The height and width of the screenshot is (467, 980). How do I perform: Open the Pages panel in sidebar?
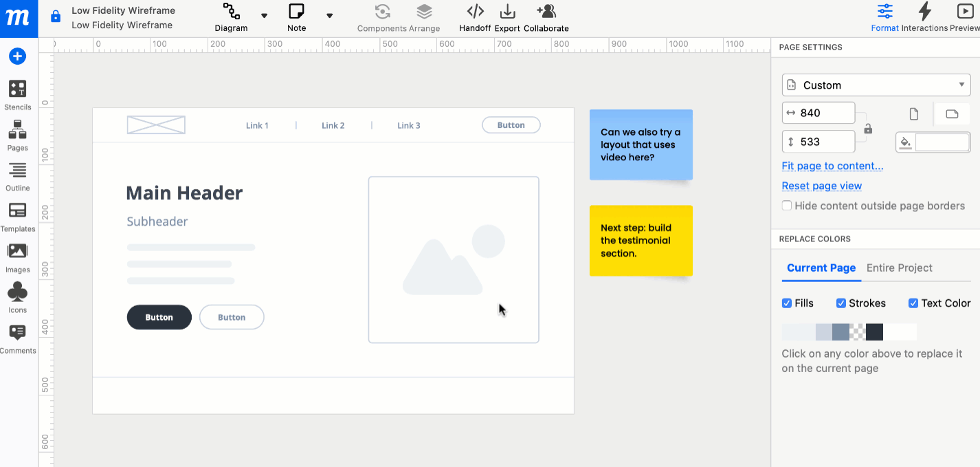click(17, 129)
